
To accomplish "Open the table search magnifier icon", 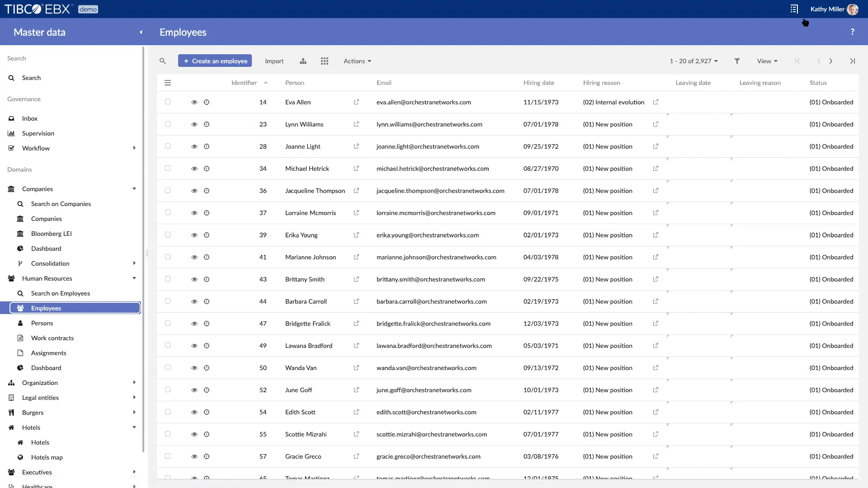I will click(163, 61).
